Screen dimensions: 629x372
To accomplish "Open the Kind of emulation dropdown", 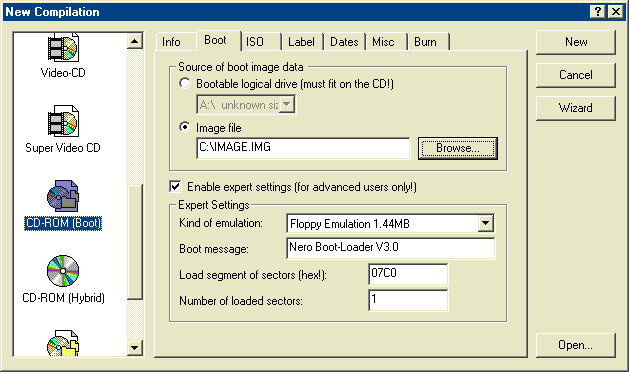I will pos(485,223).
